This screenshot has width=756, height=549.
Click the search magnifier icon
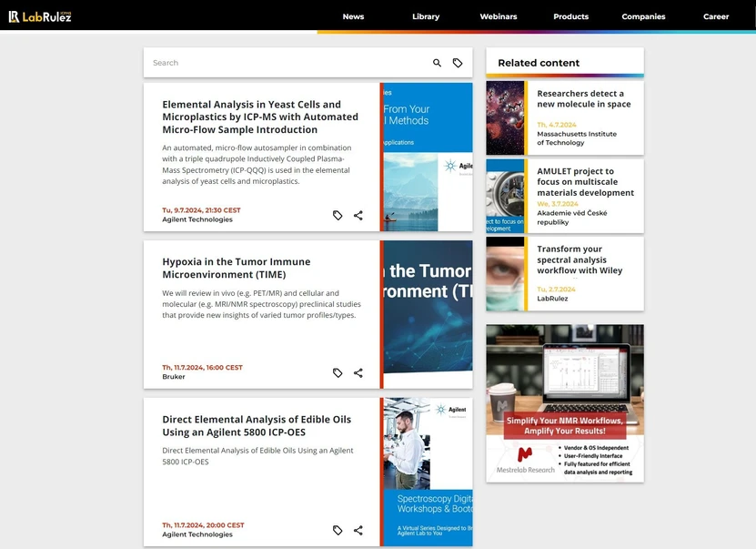pos(437,63)
